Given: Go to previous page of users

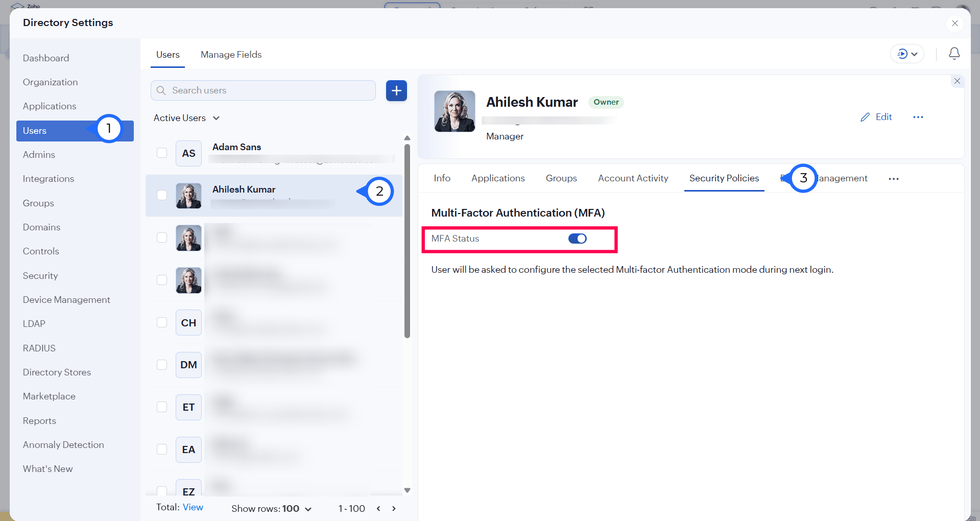Looking at the screenshot, I should pos(378,509).
